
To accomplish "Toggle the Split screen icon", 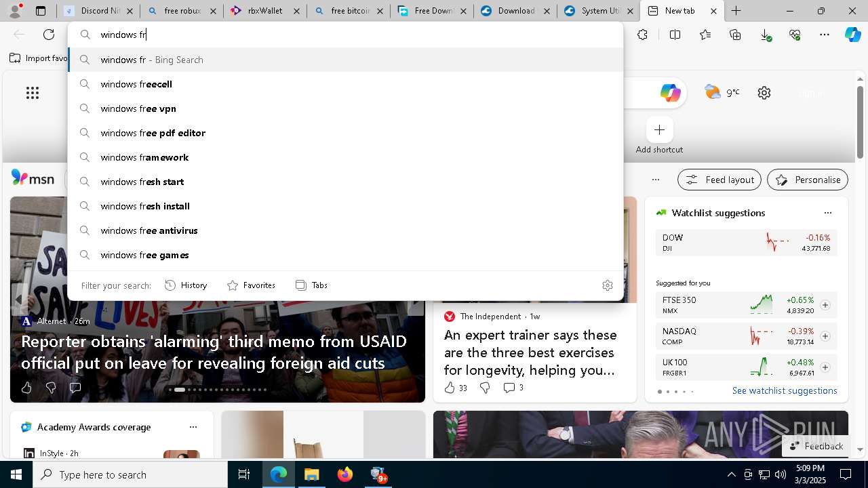I will (675, 35).
